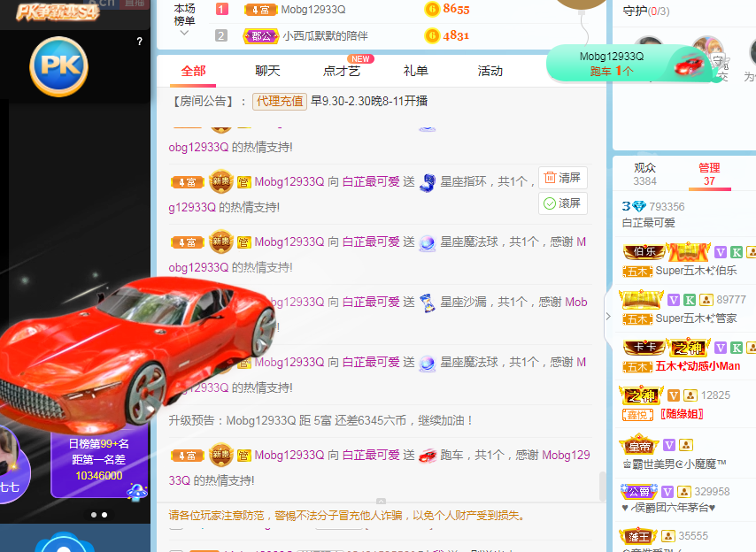Image resolution: width=756 pixels, height=552 pixels.
Task: Collapse the right side panel arrow
Action: [608, 317]
